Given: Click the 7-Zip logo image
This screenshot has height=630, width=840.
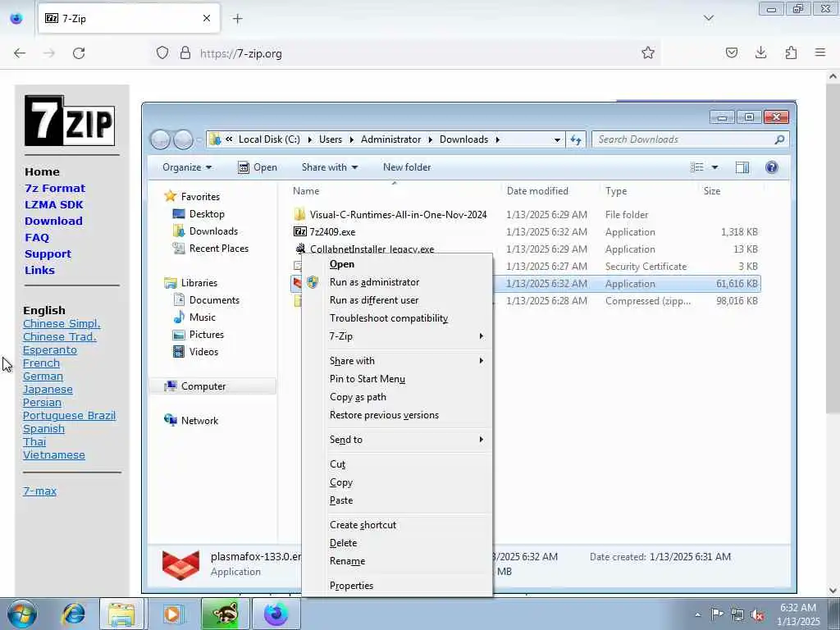Looking at the screenshot, I should (x=70, y=121).
